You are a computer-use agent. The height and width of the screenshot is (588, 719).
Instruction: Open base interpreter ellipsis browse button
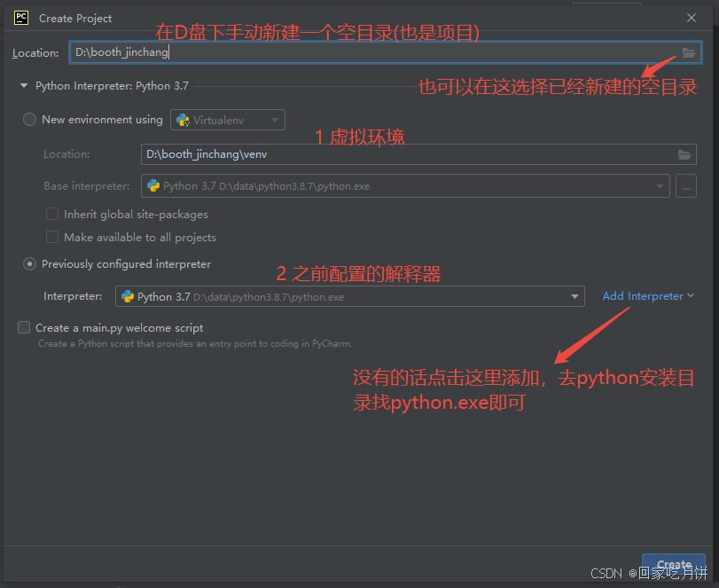tap(686, 186)
